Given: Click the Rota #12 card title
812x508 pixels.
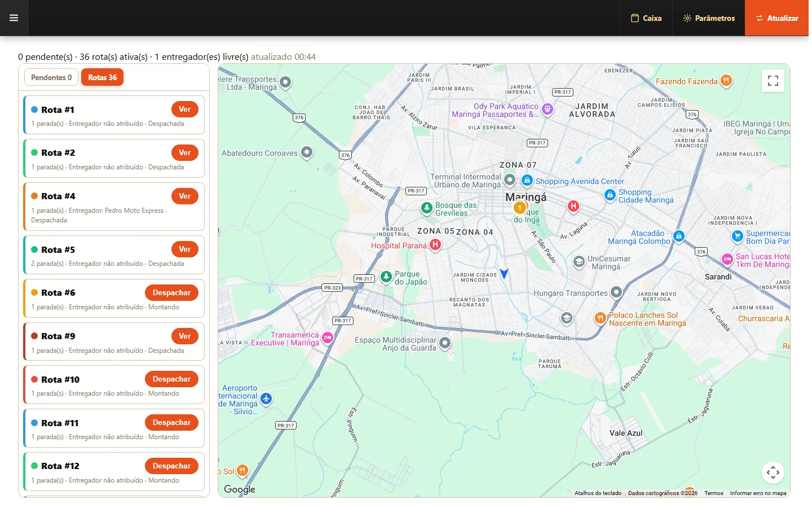Looking at the screenshot, I should 60,466.
